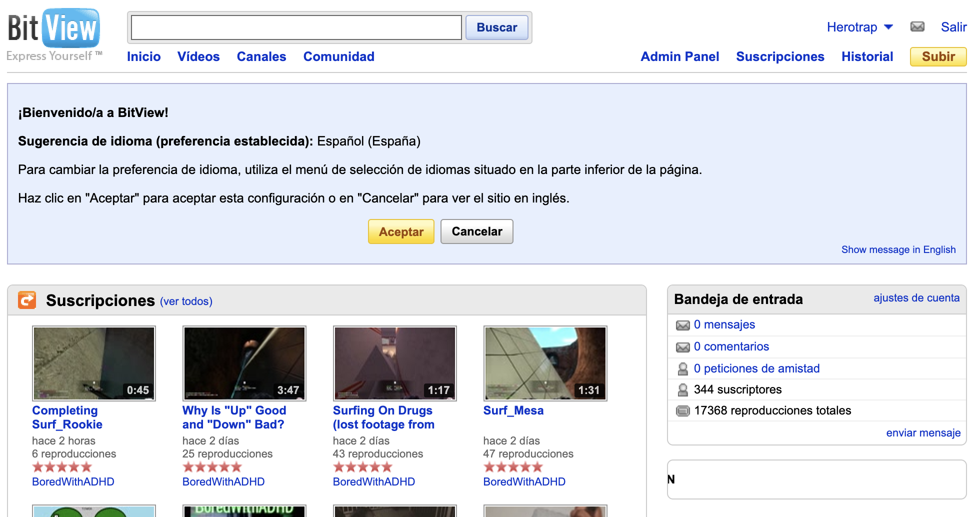Image resolution: width=980 pixels, height=517 pixels.
Task: Click the video icon beside reproducciones totales
Action: click(682, 411)
